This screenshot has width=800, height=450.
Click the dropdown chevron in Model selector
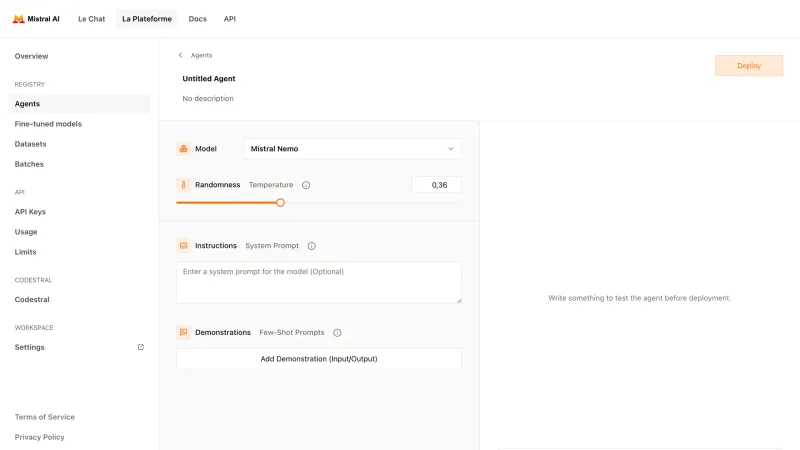coord(451,149)
